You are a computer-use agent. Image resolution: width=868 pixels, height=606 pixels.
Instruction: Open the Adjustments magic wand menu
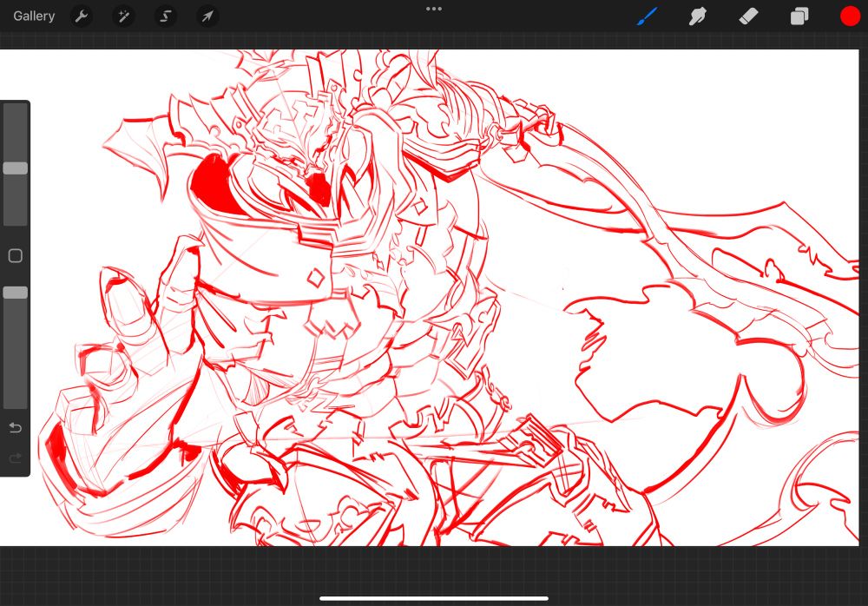click(x=123, y=16)
